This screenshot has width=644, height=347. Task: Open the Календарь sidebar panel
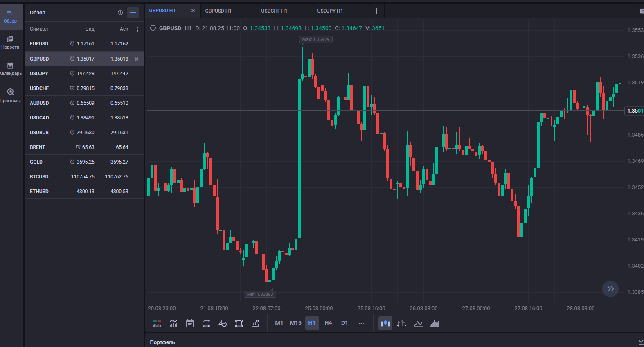click(10, 68)
